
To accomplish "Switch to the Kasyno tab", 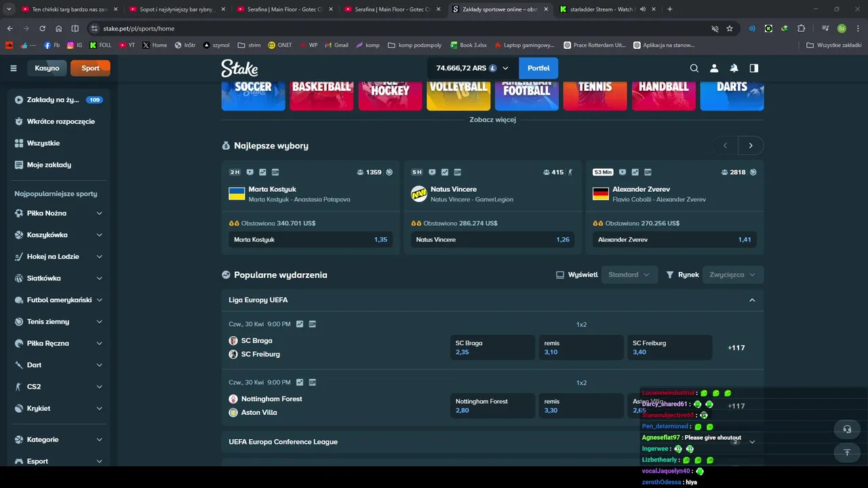I will (47, 68).
